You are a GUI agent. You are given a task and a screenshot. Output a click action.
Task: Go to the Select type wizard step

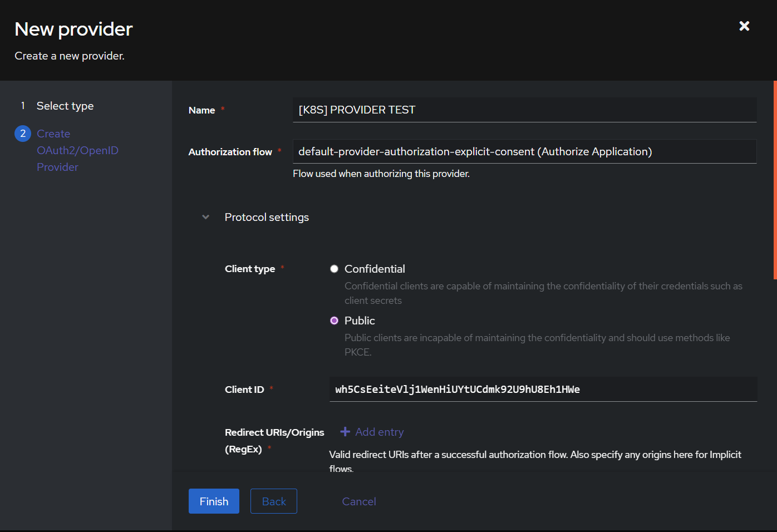point(65,106)
